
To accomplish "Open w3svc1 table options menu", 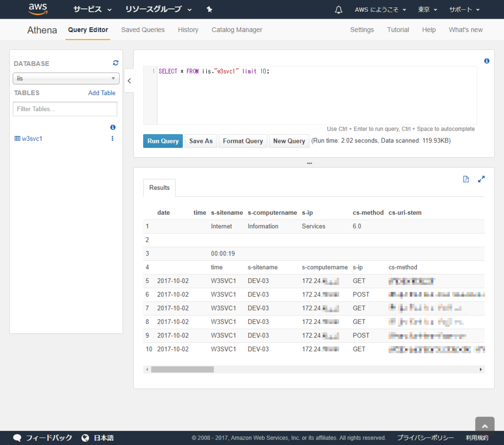I will [113, 138].
